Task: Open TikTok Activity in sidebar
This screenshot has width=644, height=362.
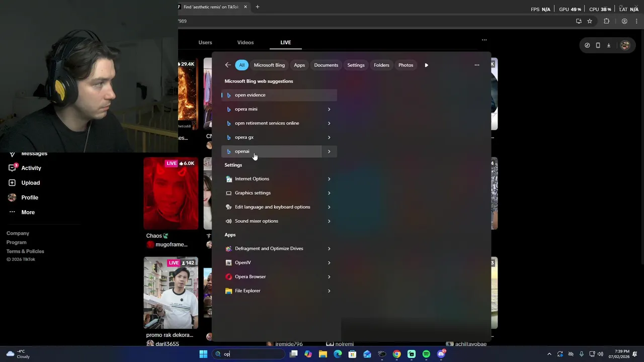Action: tap(25, 168)
